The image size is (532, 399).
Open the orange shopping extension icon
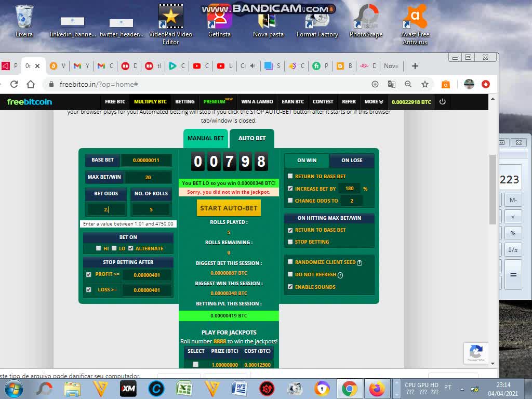pos(445,84)
